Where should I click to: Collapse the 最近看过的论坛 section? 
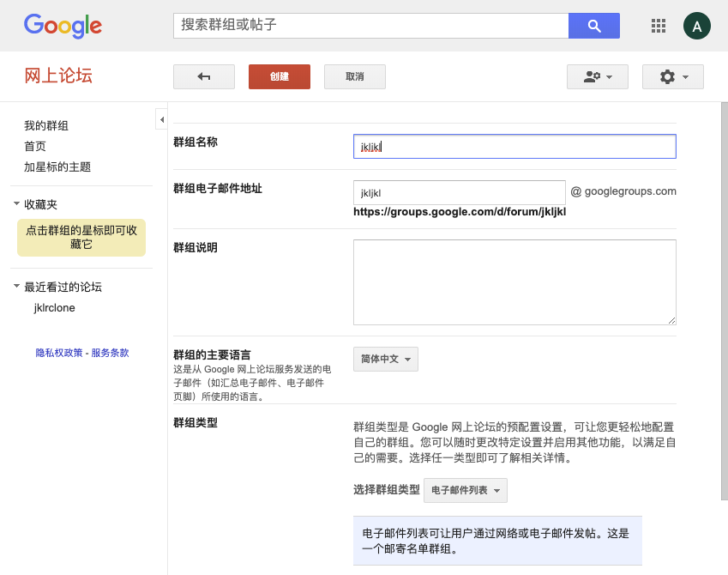[17, 287]
